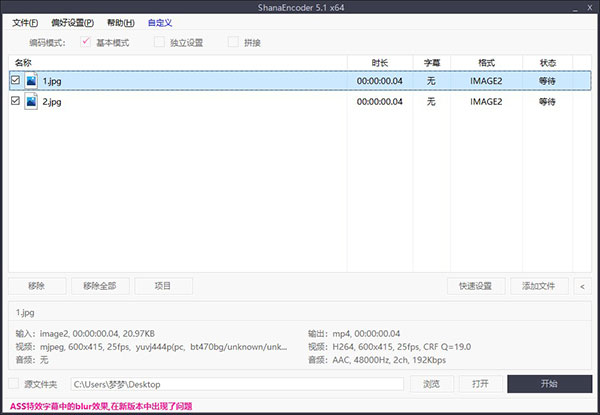Click the 移除 button
The width and height of the screenshot is (600, 415).
point(37,286)
